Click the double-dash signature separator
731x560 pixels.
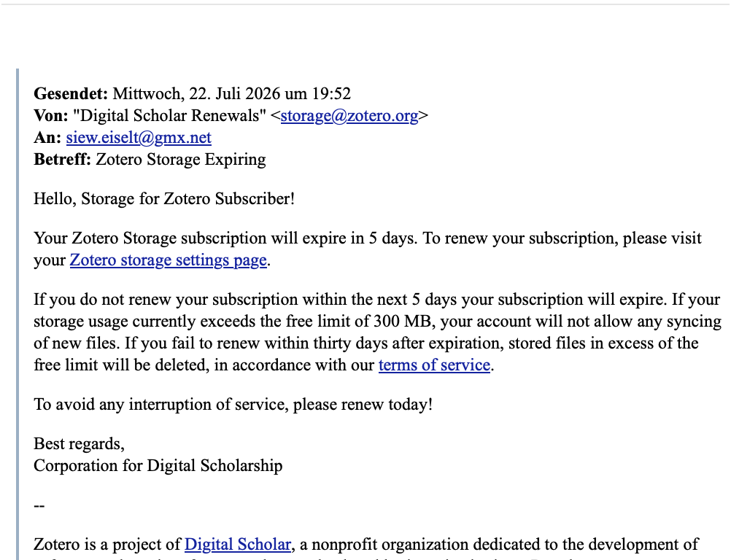39,505
